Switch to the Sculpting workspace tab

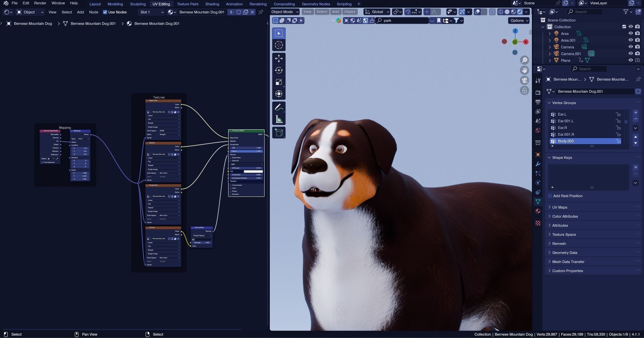[138, 4]
